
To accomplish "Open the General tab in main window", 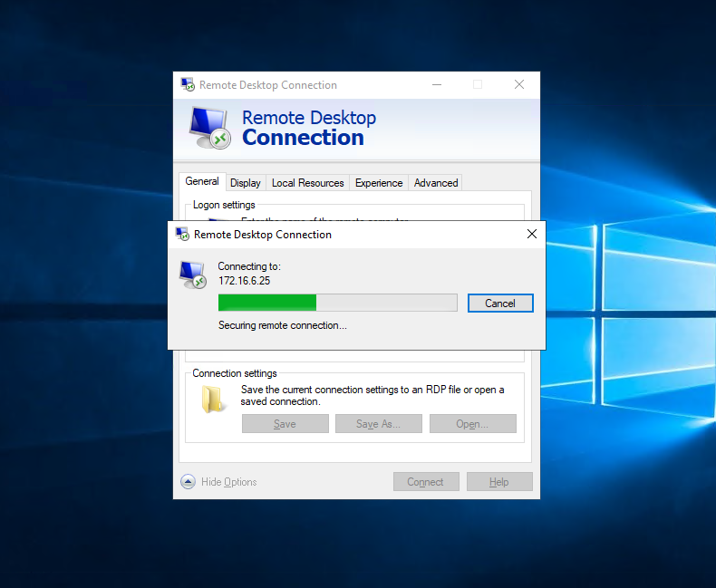I will 202,182.
